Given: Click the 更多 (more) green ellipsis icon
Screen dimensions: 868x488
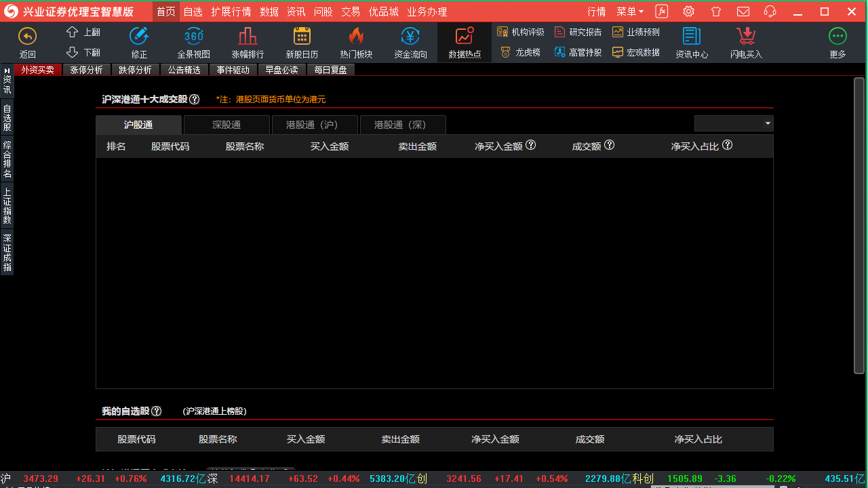Looking at the screenshot, I should click(x=837, y=35).
